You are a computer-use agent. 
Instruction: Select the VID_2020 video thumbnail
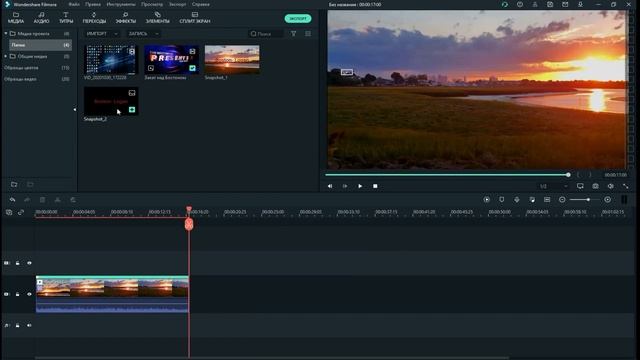coord(110,60)
